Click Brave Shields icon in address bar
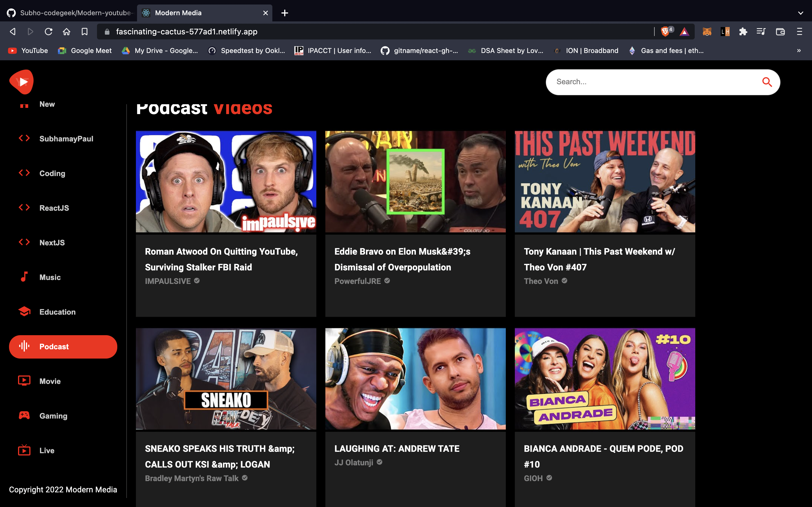812x507 pixels. (x=665, y=32)
